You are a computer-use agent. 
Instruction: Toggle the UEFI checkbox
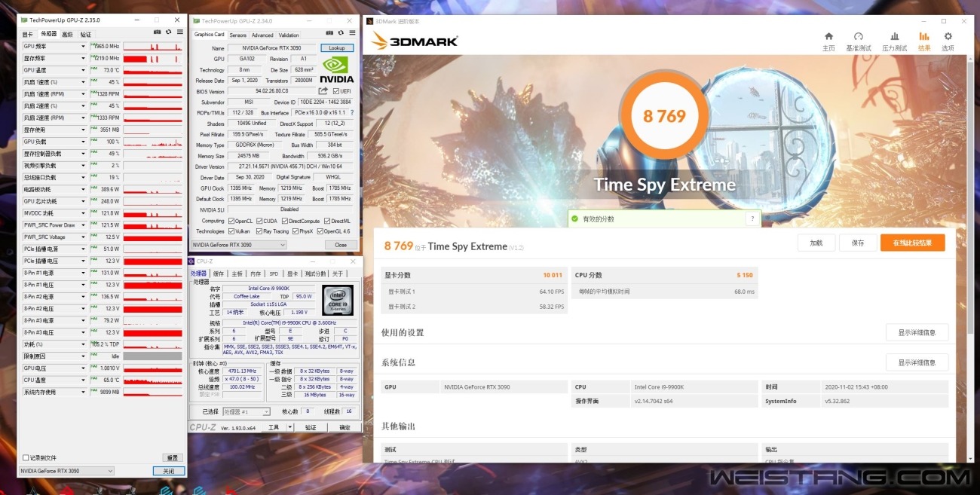coord(336,91)
